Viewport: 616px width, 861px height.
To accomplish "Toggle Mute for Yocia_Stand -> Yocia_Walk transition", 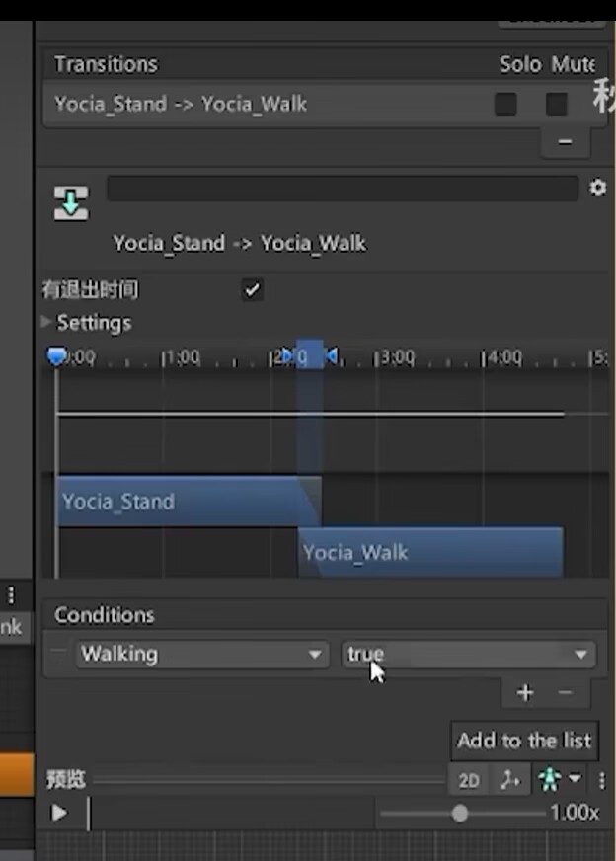I will pyautogui.click(x=557, y=104).
